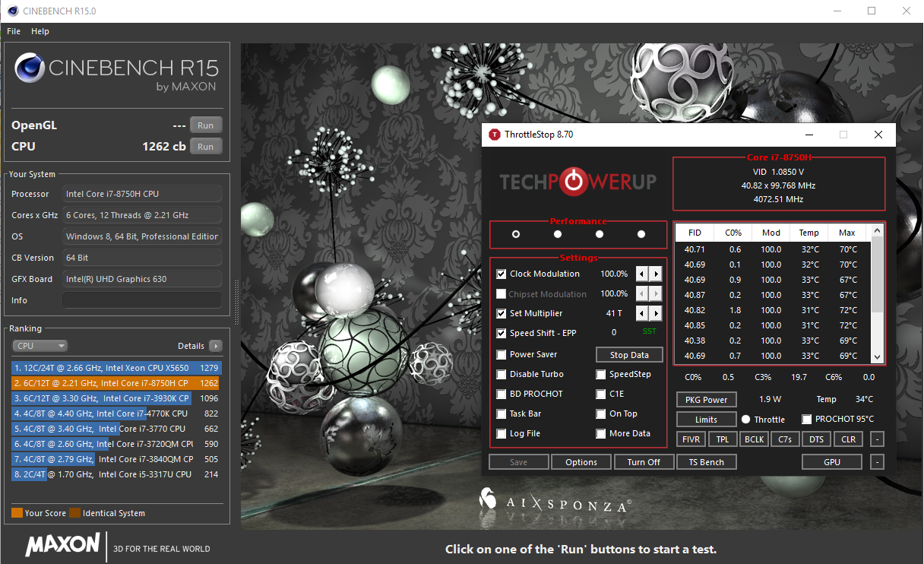Select the second Performance profile radio button
Image resolution: width=924 pixels, height=564 pixels.
pyautogui.click(x=558, y=234)
